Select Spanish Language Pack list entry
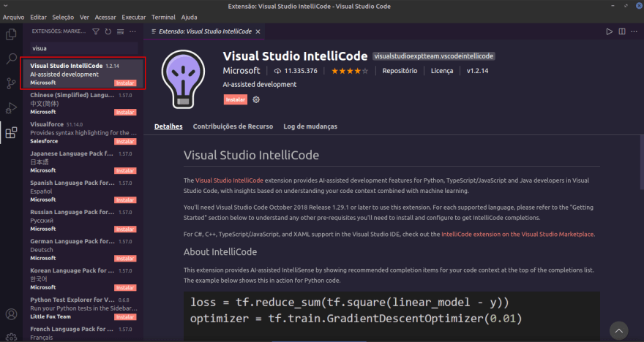This screenshot has height=342, width=644. (x=83, y=191)
